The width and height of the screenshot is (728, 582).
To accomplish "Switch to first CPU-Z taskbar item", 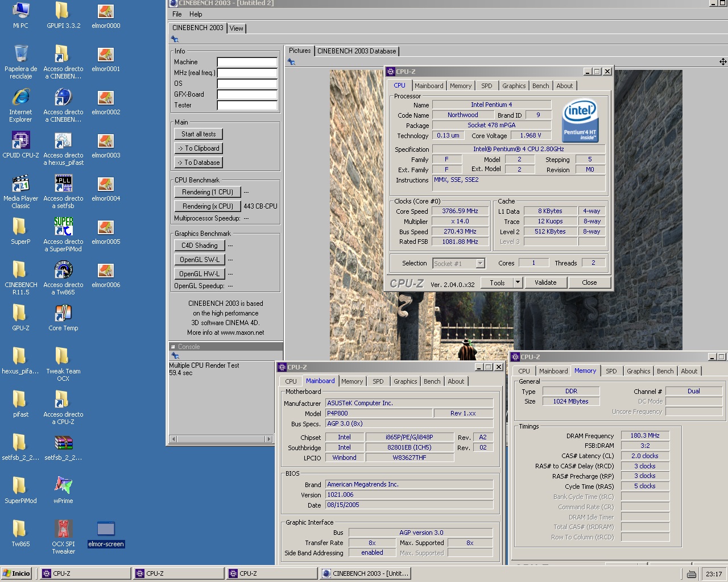I will coord(85,573).
